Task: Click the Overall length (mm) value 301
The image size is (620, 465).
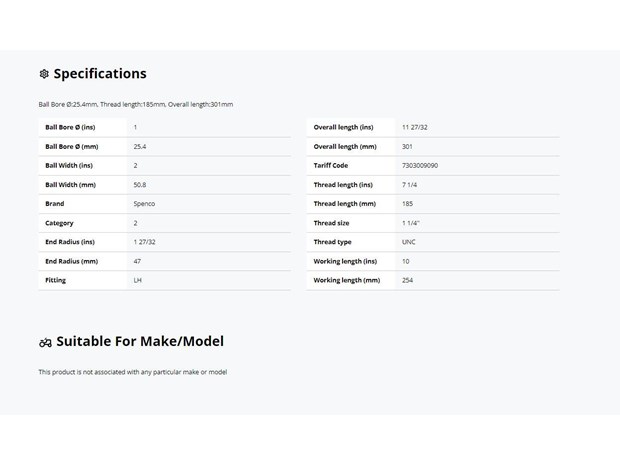Action: (407, 146)
